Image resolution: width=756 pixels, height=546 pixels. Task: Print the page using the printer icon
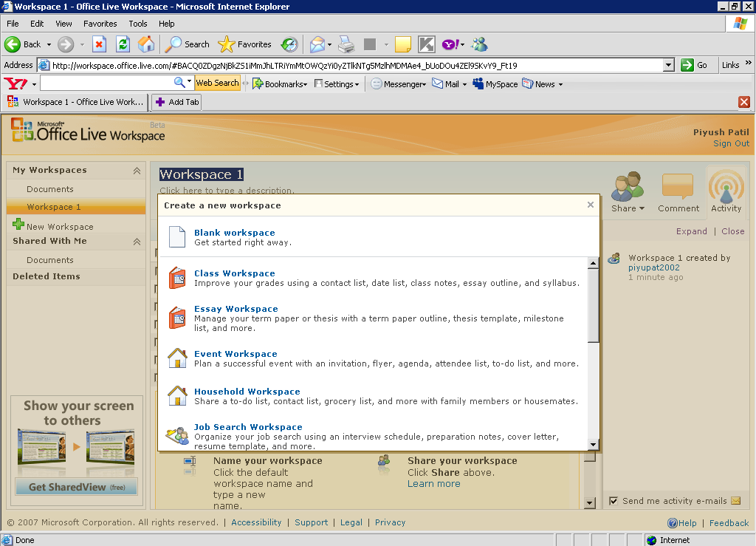point(346,44)
